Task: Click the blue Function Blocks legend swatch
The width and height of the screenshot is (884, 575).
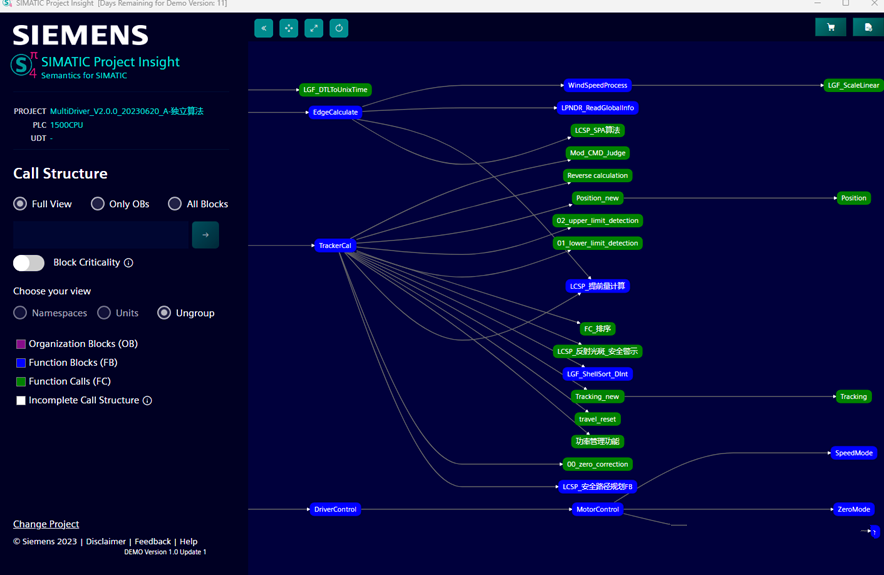Action: [x=21, y=362]
